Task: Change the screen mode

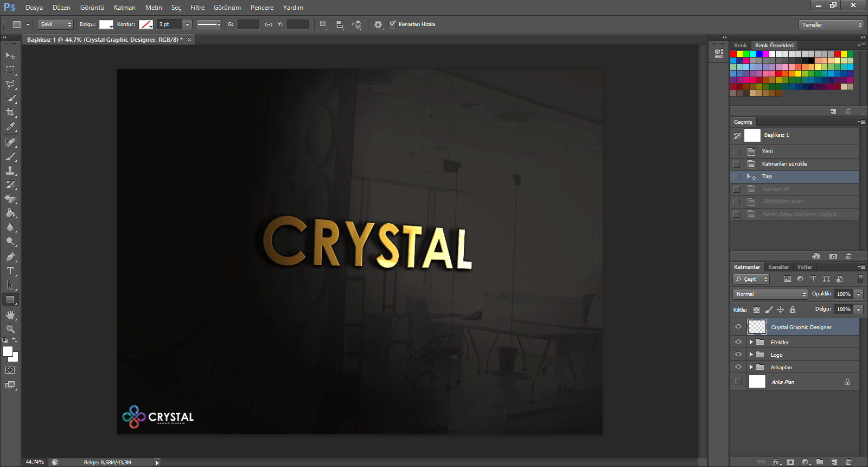Action: 10,385
